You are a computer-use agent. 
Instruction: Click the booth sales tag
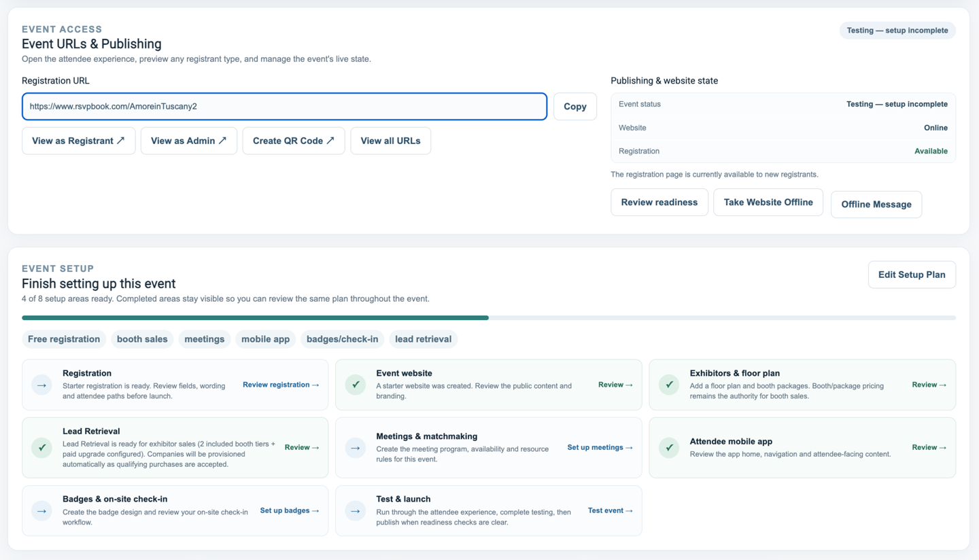pos(142,339)
